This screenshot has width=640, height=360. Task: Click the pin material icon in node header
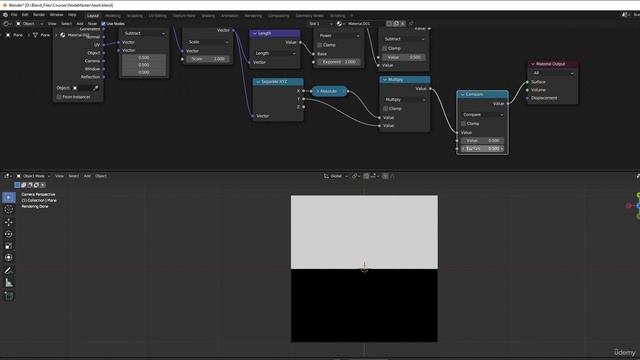coord(411,24)
